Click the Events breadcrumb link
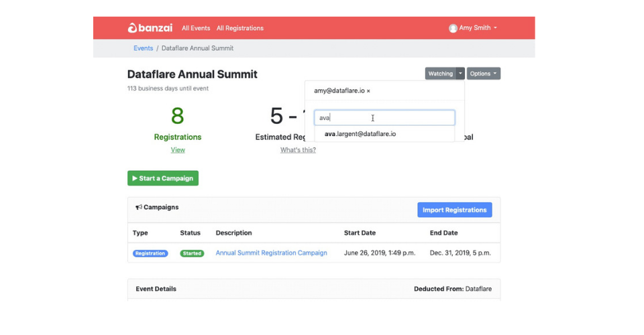 (x=143, y=48)
